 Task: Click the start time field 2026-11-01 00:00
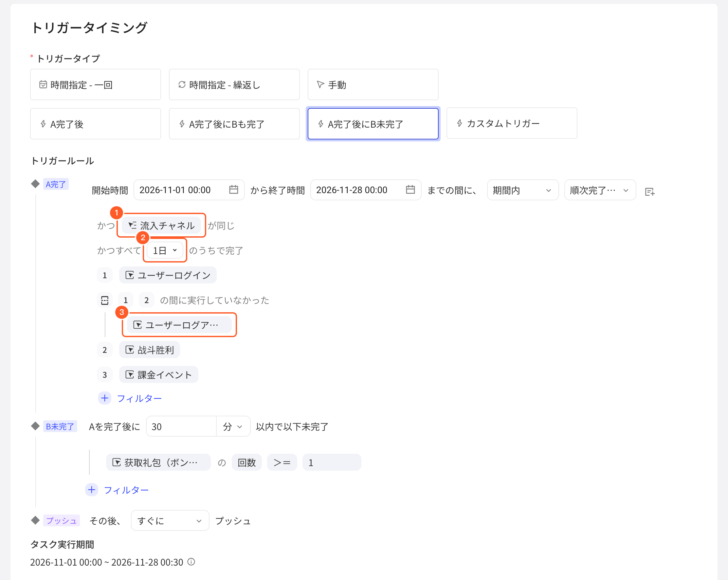pos(189,190)
